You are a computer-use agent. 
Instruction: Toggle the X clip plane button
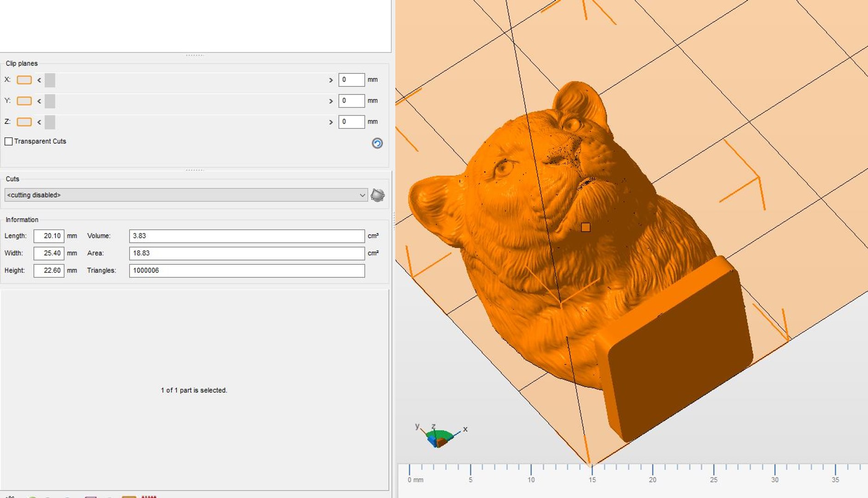pyautogui.click(x=24, y=80)
